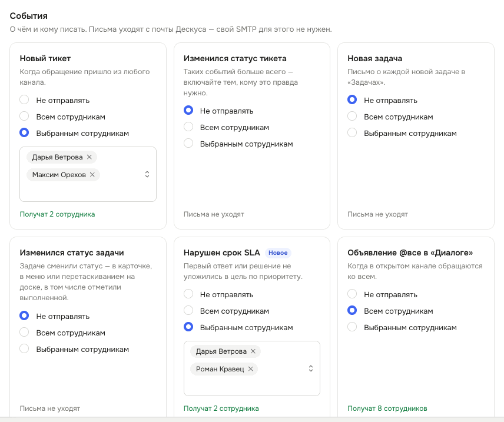Choose Выбранным сотрудникам for Изменился статус тикета
This screenshot has height=422, width=504.
coord(188,144)
